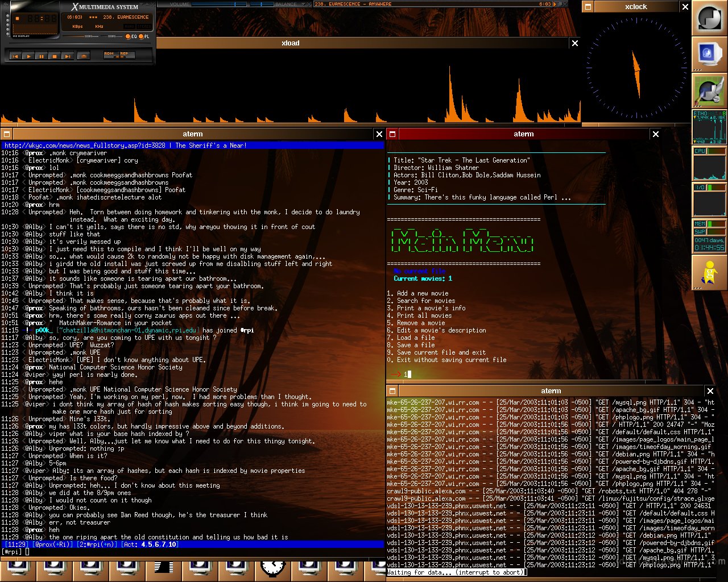Open the IRC aterm window menu button
Viewport: 728px width, 582px height.
[6, 134]
